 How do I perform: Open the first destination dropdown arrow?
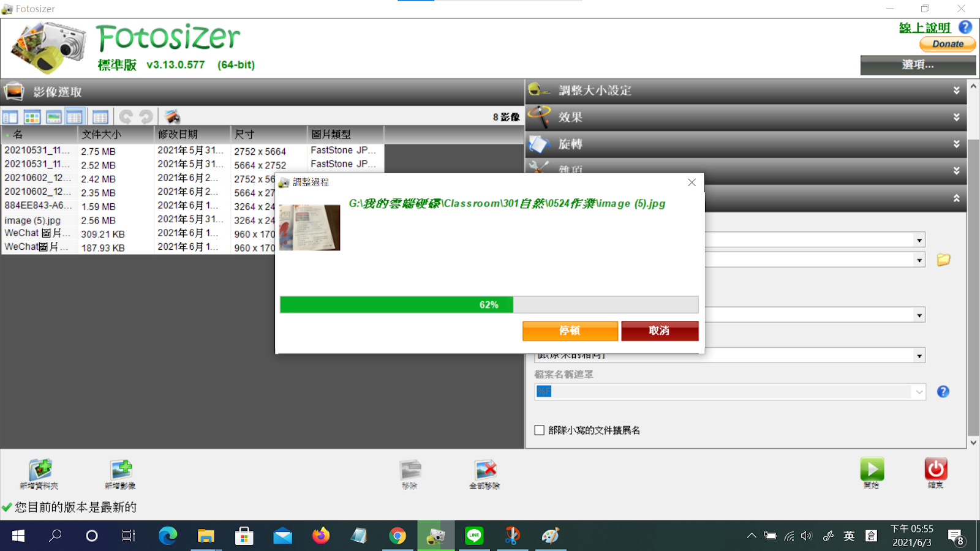point(919,240)
